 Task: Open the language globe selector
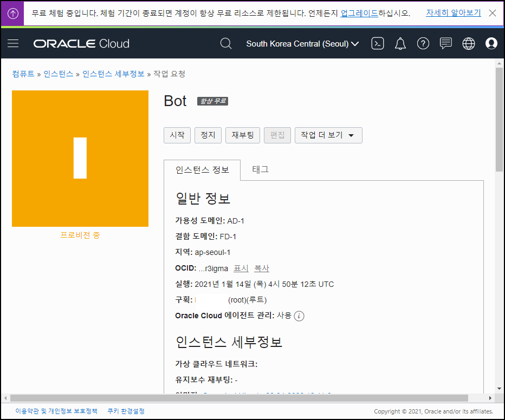469,44
